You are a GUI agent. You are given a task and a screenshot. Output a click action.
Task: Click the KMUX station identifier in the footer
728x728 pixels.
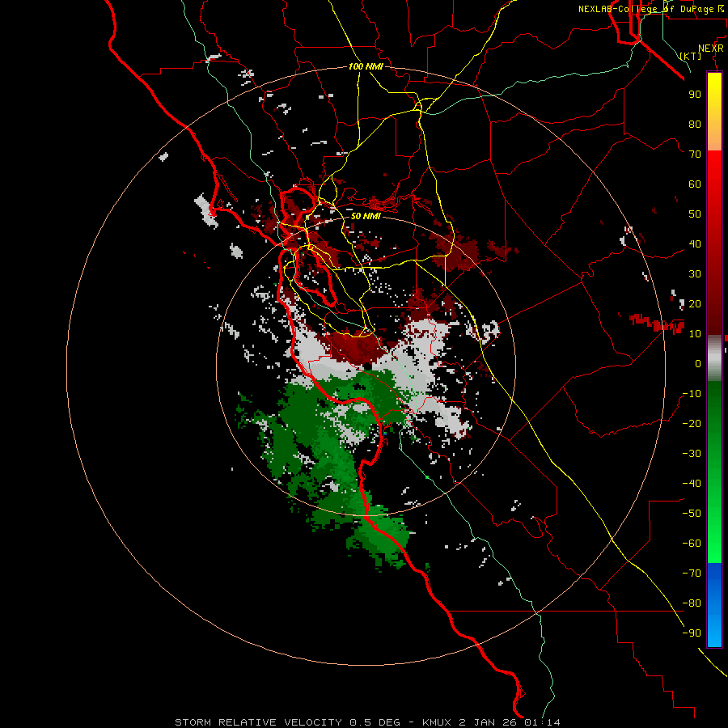pyautogui.click(x=437, y=722)
